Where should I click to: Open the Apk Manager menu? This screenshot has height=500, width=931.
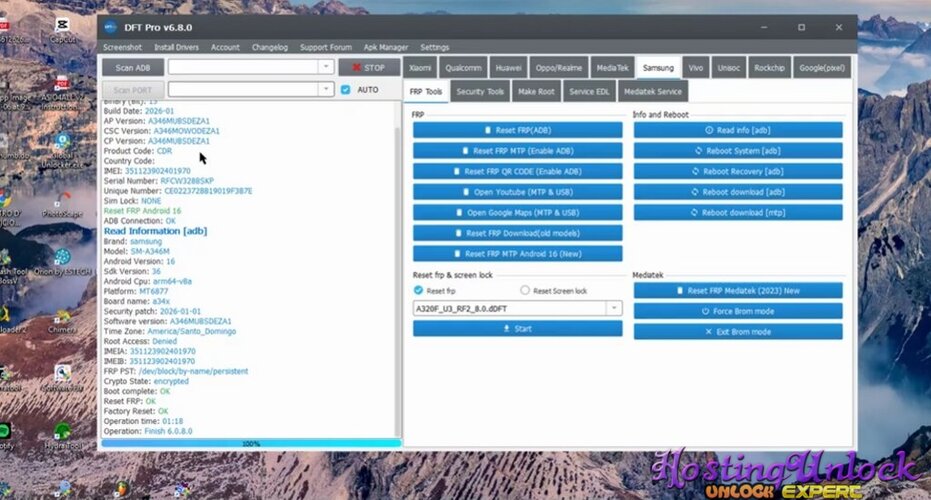[384, 47]
